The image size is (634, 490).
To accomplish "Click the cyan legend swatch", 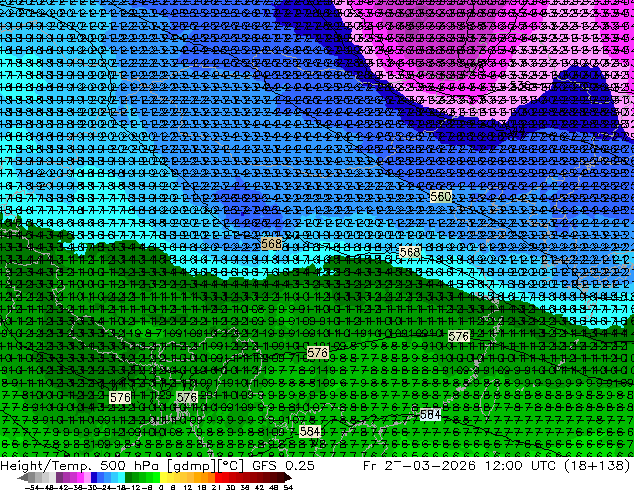I will [121, 477].
